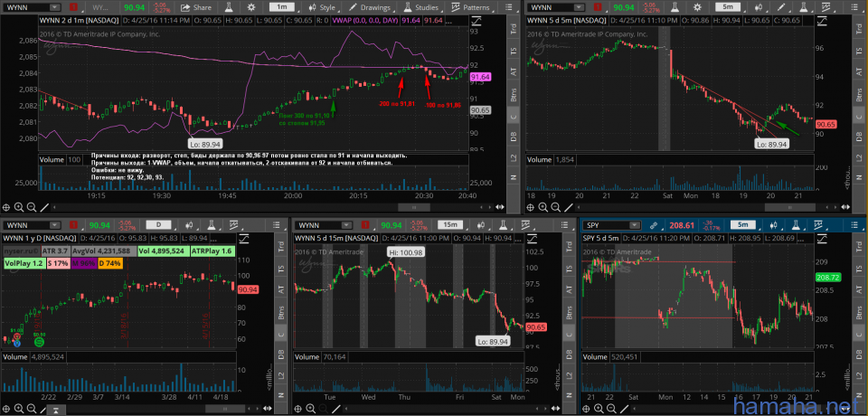Open drawings pencil icon in the WYNN 5m chart
Screen dimensions: 868x416
(x=781, y=7)
